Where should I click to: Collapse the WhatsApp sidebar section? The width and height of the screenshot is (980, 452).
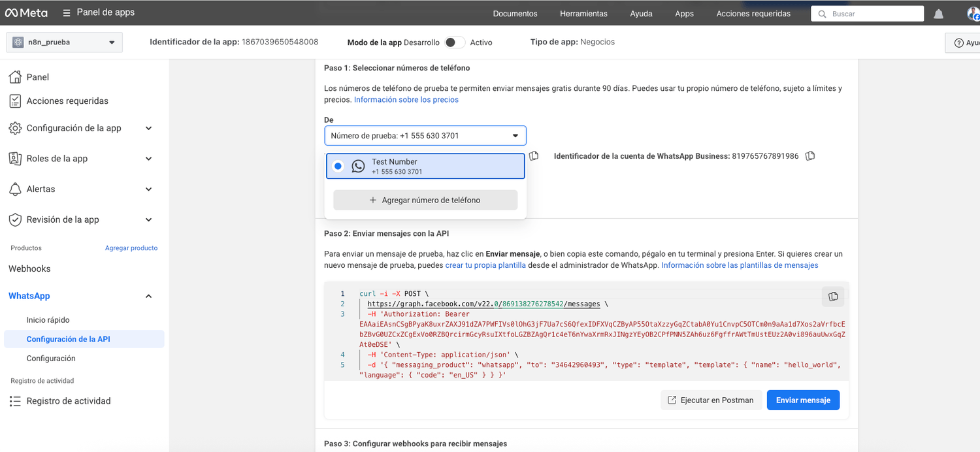[148, 296]
